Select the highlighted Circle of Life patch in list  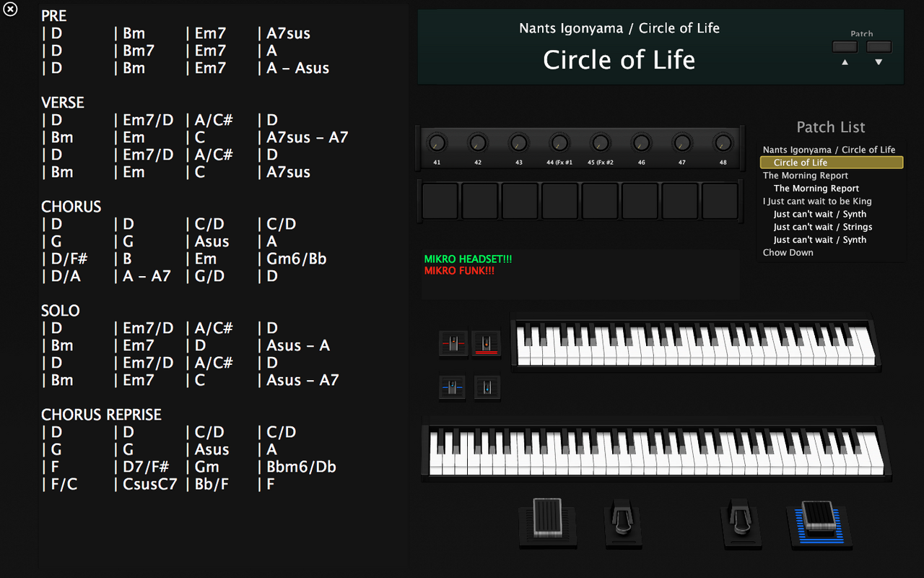(x=832, y=163)
